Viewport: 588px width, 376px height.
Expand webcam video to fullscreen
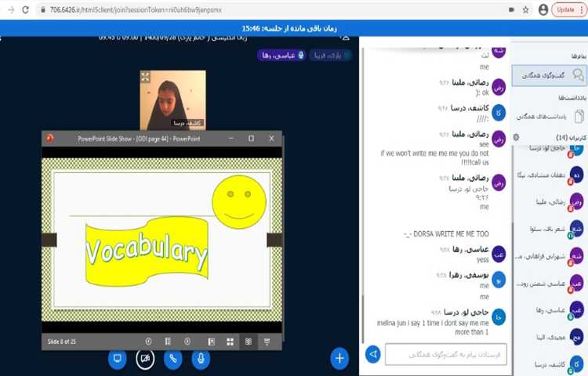click(145, 77)
